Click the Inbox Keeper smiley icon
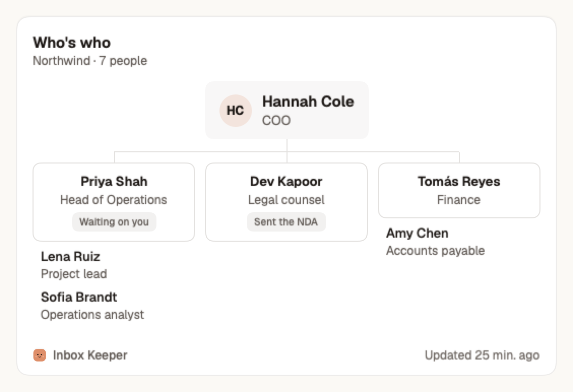 click(40, 355)
